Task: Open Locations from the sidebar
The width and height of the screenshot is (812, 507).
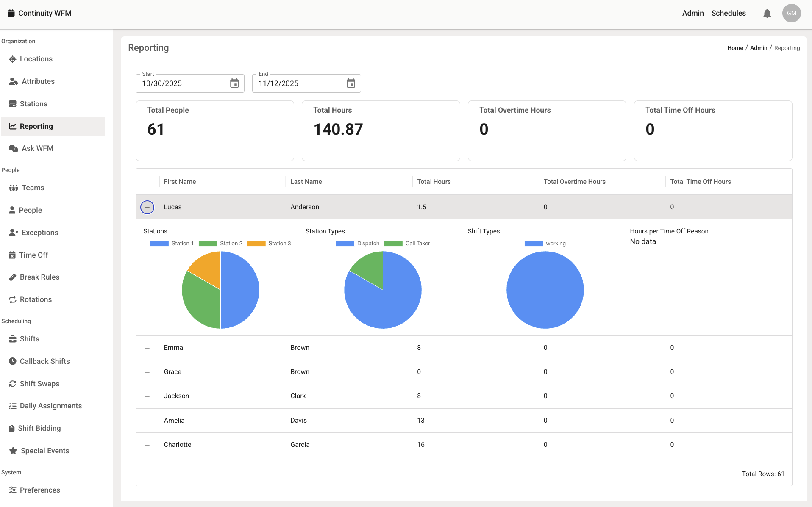Action: click(x=36, y=59)
